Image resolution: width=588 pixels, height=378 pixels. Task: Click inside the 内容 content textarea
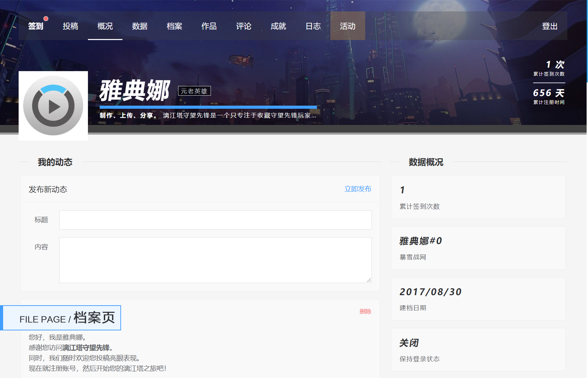tap(215, 260)
